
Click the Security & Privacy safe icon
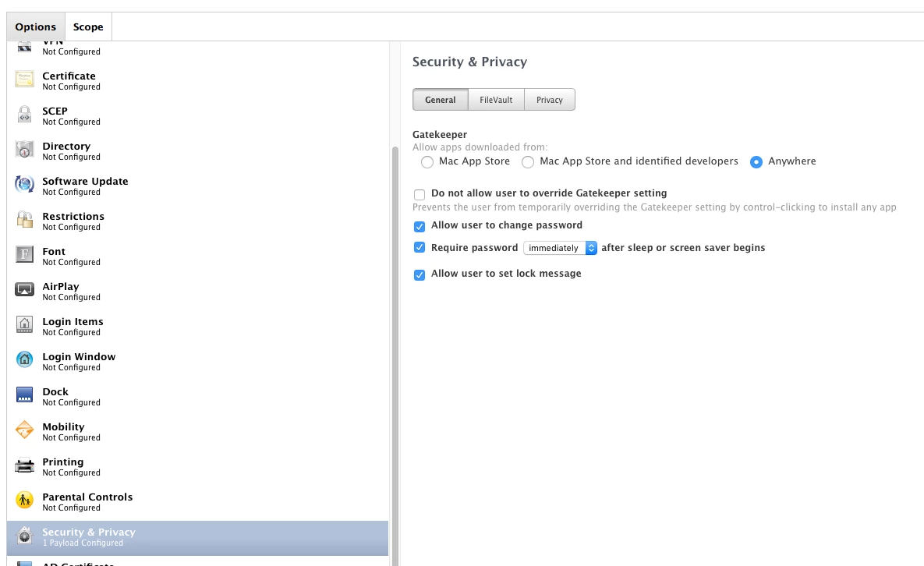coord(24,536)
